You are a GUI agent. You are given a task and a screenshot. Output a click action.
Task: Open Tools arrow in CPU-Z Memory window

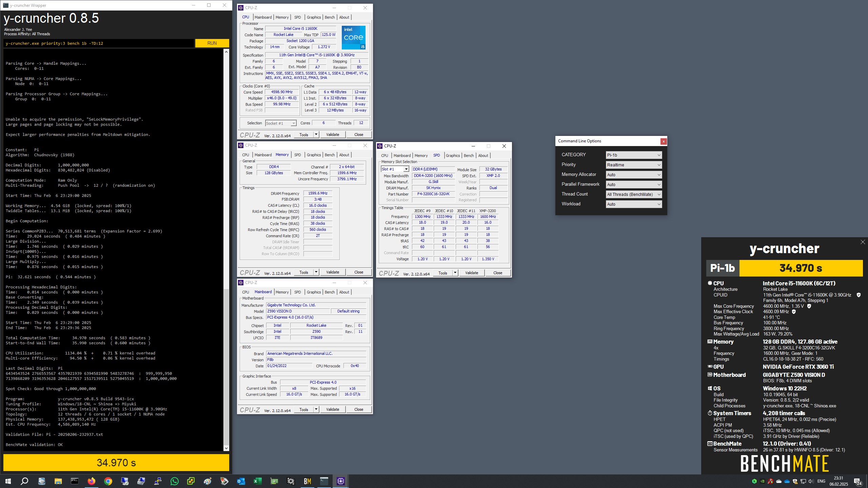click(x=316, y=272)
